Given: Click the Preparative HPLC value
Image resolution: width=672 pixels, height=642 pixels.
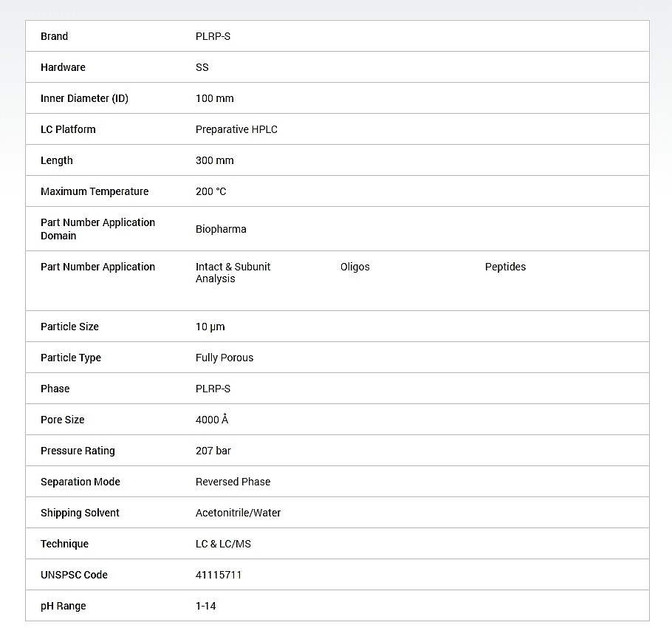Looking at the screenshot, I should [236, 129].
